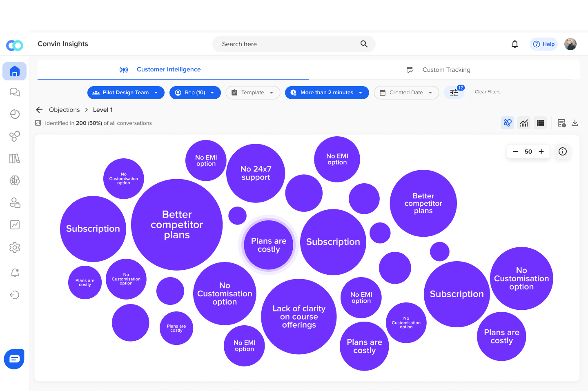Open the library icon in the sidebar
Screen dimensions: 588x391
click(x=15, y=158)
